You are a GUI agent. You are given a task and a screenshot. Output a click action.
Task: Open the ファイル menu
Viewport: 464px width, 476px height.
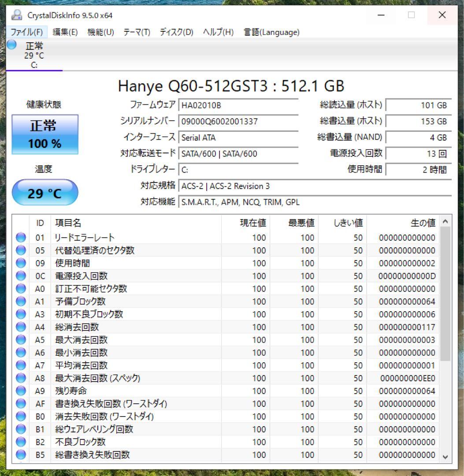click(27, 32)
